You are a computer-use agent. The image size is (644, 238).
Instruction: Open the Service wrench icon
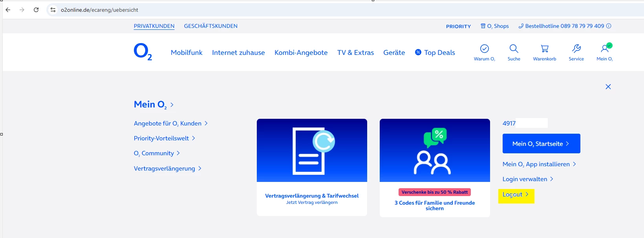point(576,49)
